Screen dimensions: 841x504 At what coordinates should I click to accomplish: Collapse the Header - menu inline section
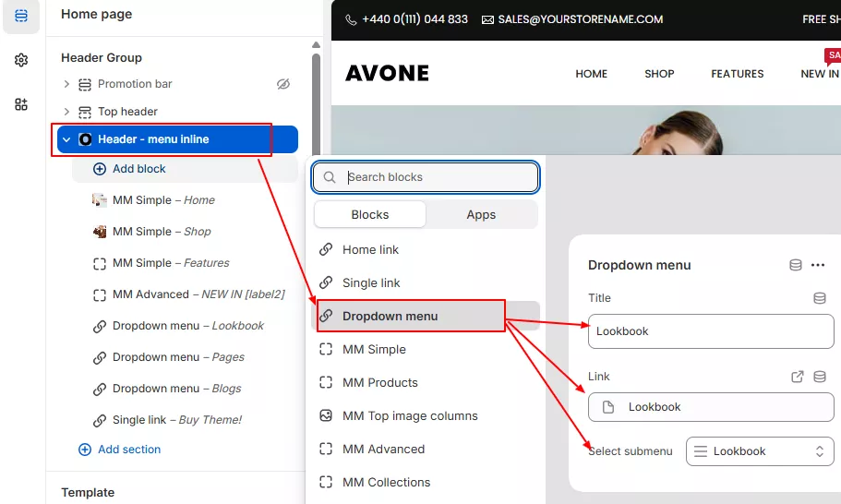(x=66, y=139)
